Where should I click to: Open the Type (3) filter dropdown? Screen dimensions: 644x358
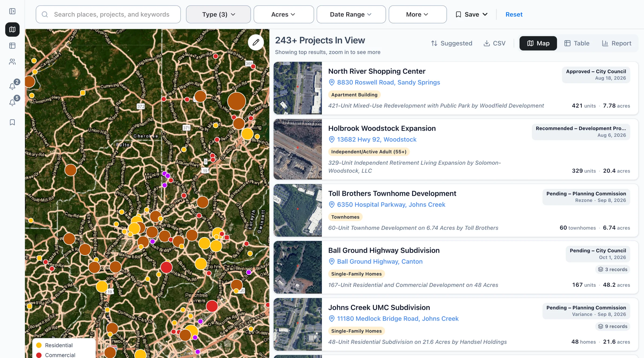(x=218, y=14)
